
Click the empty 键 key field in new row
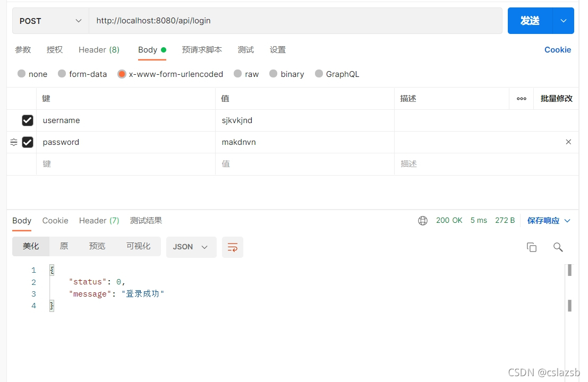[126, 164]
